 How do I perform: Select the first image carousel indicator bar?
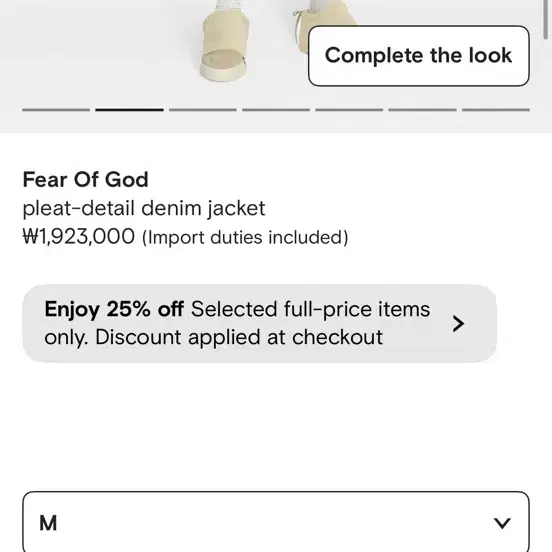56,110
